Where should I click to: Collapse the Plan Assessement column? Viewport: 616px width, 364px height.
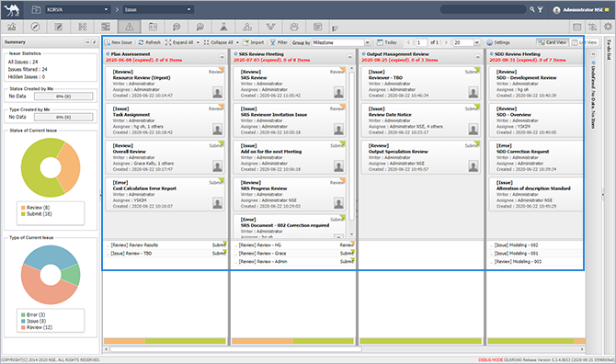click(x=222, y=57)
